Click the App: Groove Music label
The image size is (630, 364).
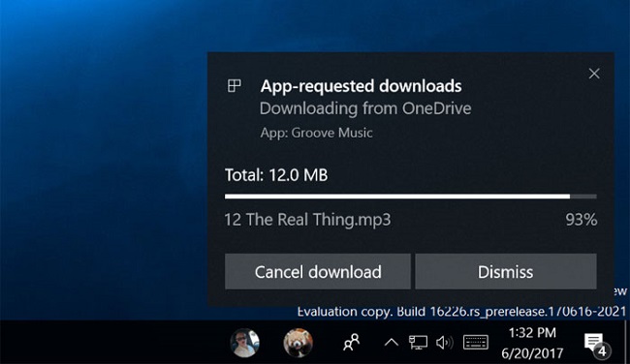[316, 133]
